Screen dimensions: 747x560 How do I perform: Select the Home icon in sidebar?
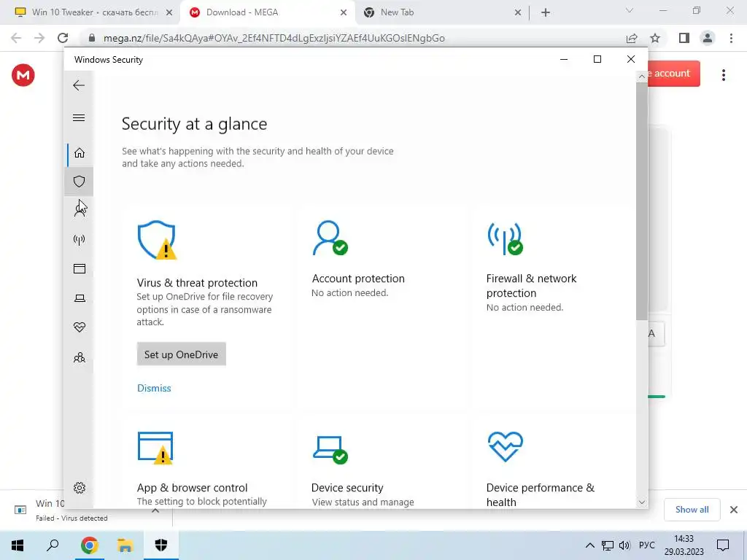pos(79,153)
